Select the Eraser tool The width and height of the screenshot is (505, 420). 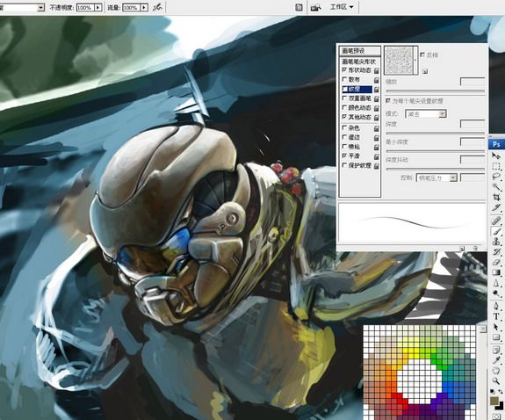pos(496,263)
